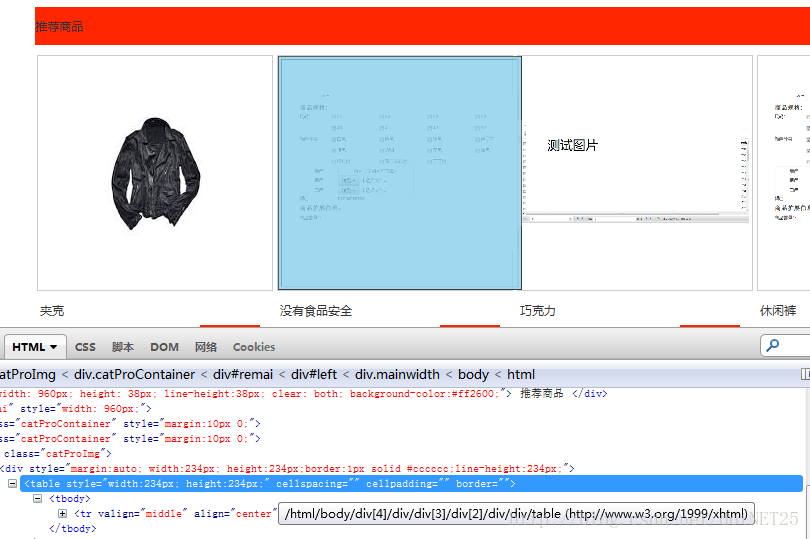810x539 pixels.
Task: Select the highlighted table style line
Action: pos(411,484)
